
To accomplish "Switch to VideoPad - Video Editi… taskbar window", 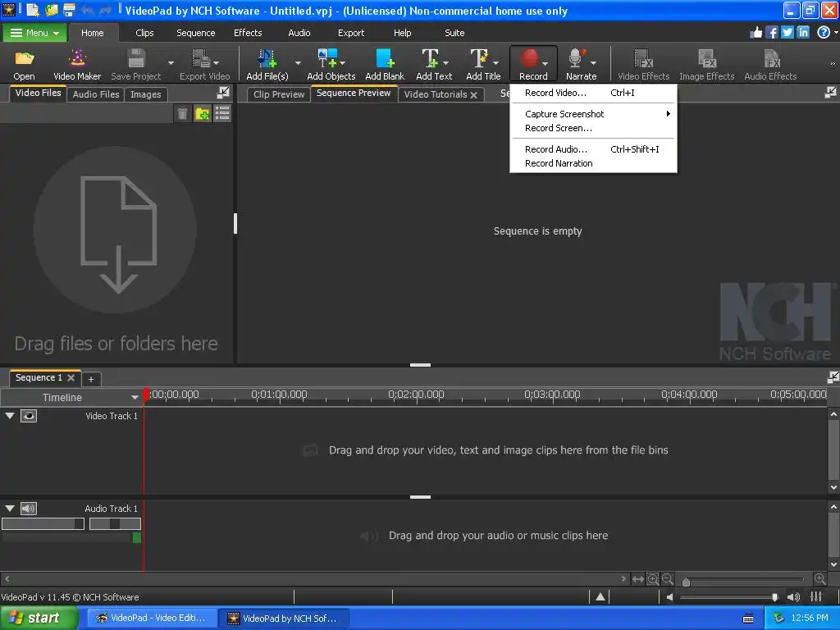I will (x=152, y=619).
